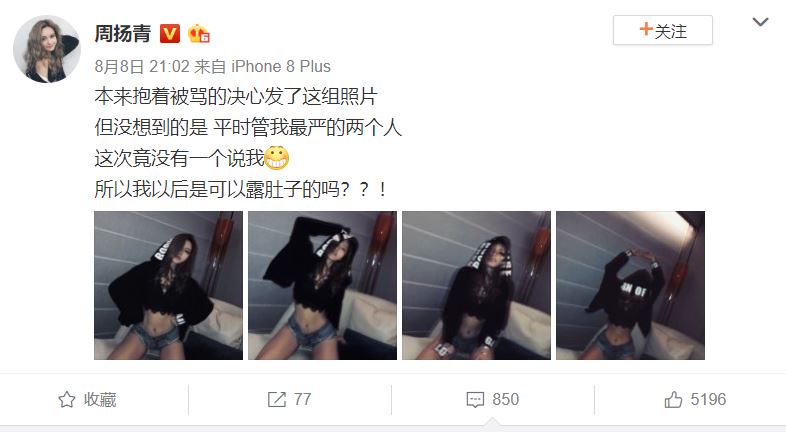This screenshot has height=432, width=786.
Task: Open the user's profile avatar
Action: click(x=47, y=49)
